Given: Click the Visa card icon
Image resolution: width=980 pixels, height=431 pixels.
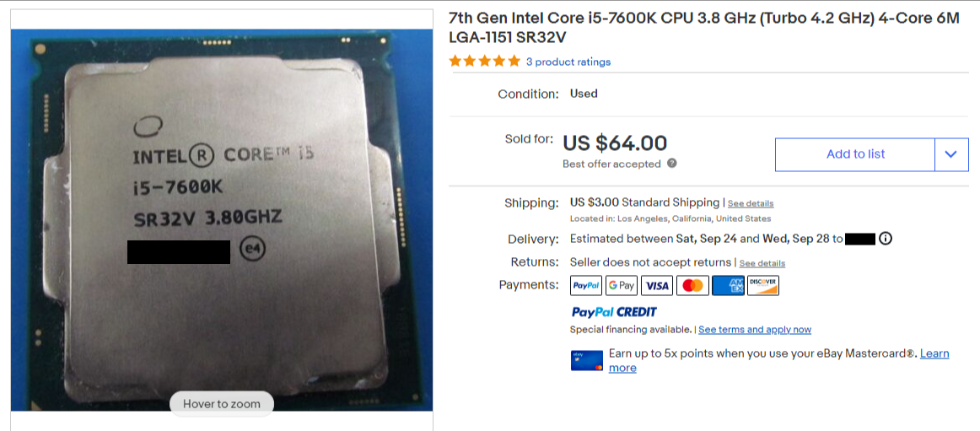Looking at the screenshot, I should (x=657, y=285).
